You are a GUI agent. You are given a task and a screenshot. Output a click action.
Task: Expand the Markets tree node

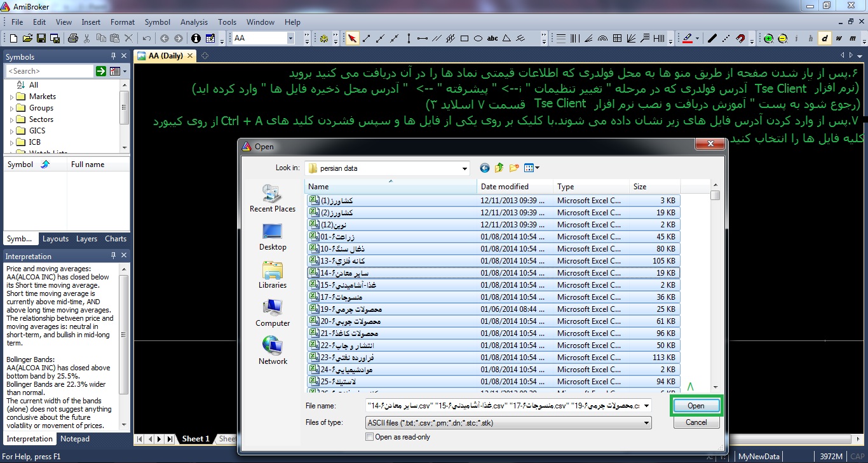click(11, 97)
